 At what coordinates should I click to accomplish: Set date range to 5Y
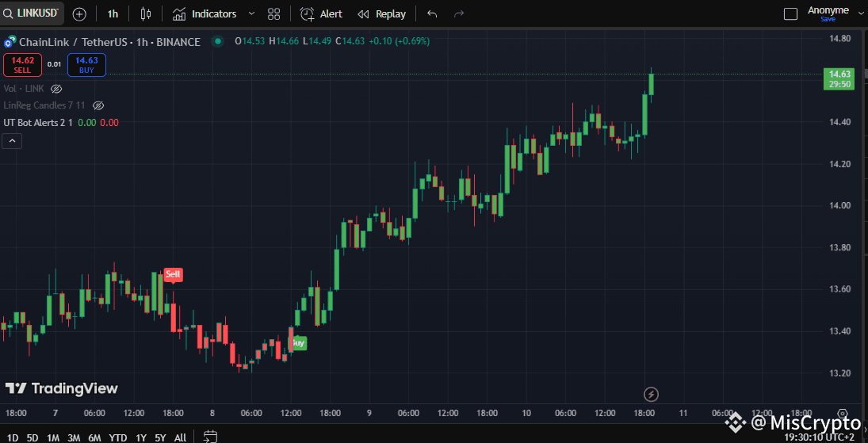160,437
